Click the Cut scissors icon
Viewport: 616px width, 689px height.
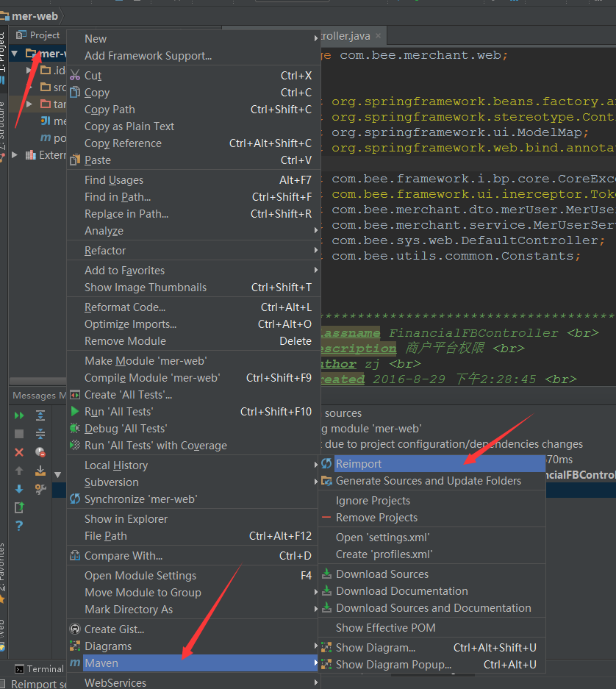(75, 75)
